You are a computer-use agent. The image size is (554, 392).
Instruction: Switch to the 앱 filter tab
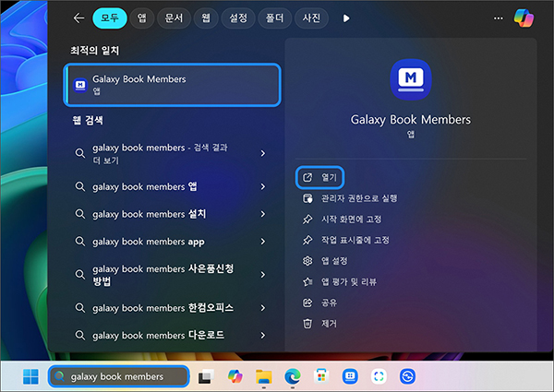[141, 18]
